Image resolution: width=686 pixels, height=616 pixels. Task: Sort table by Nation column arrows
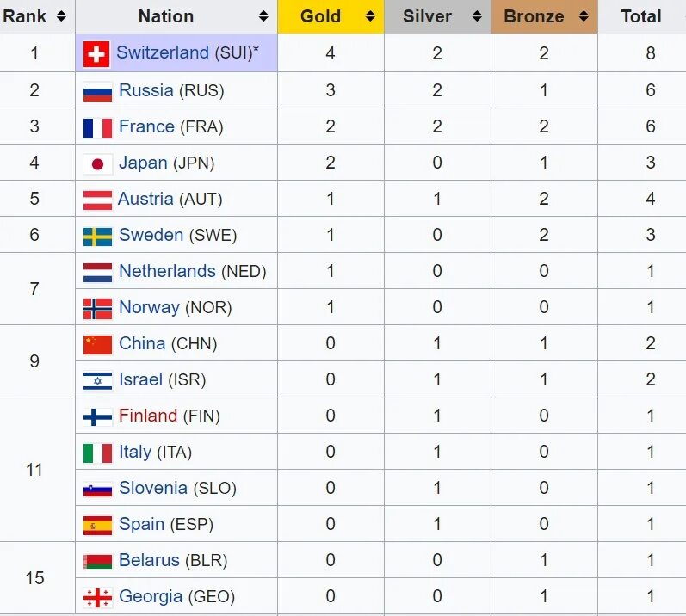click(263, 16)
